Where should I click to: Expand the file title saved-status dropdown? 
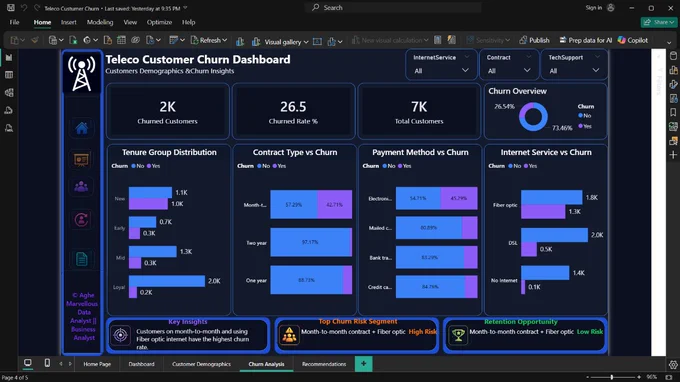(186, 8)
